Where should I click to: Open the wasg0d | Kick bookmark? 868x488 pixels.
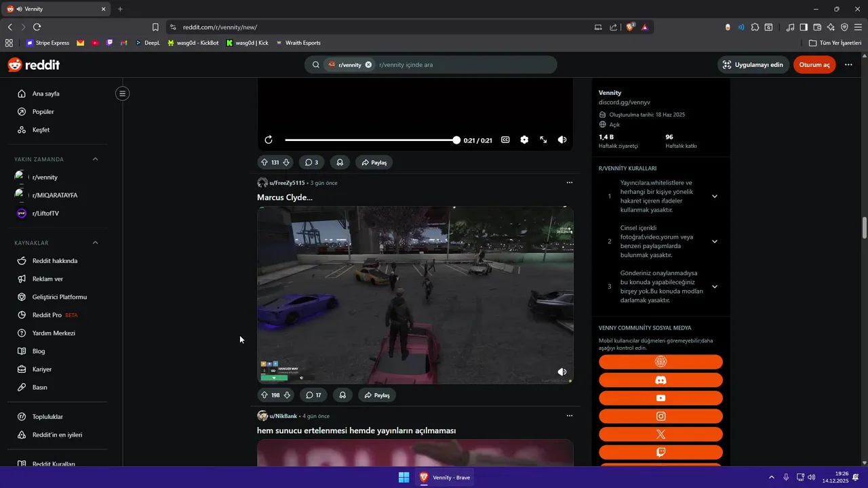pos(248,43)
